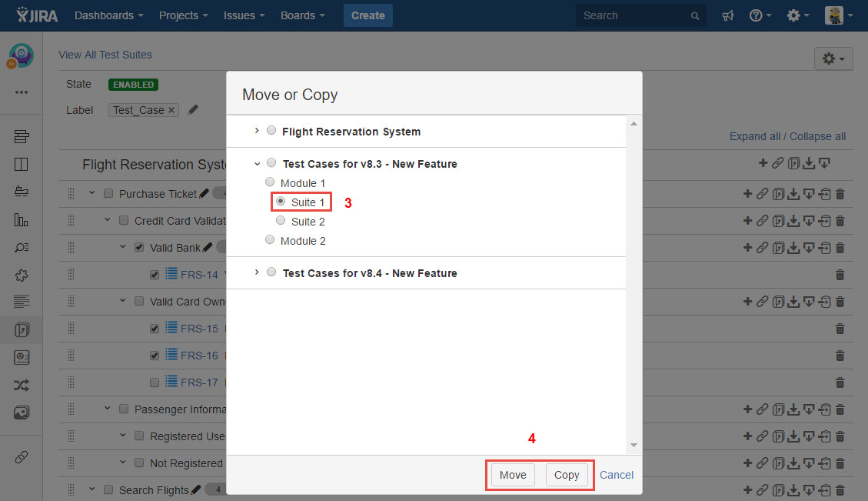Select Module 2 radio button
This screenshot has width=868, height=501.
point(270,239)
